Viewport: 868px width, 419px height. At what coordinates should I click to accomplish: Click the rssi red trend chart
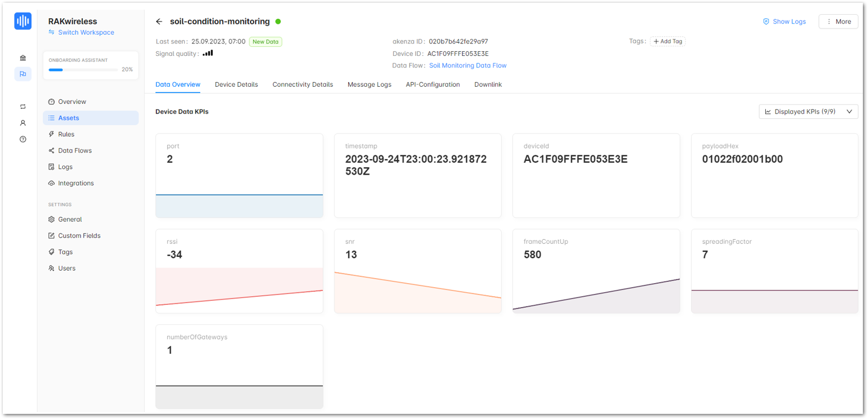[239, 290]
